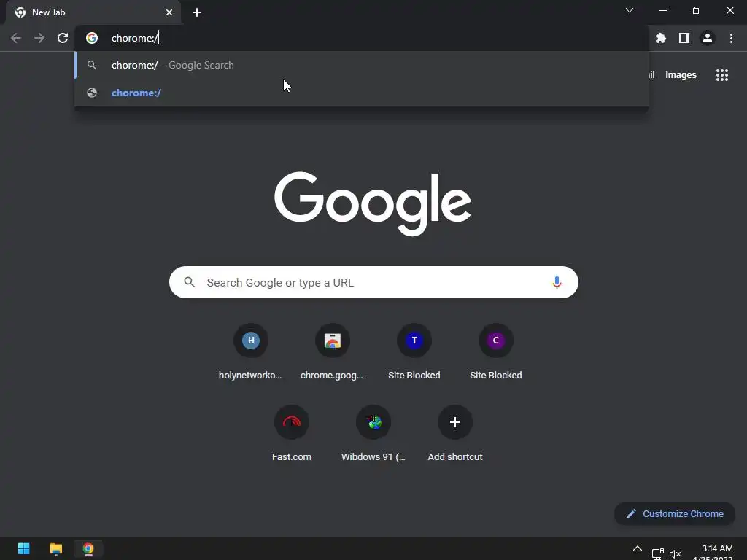Reload the page with refresh icon
The width and height of the screenshot is (747, 560).
pyautogui.click(x=63, y=38)
